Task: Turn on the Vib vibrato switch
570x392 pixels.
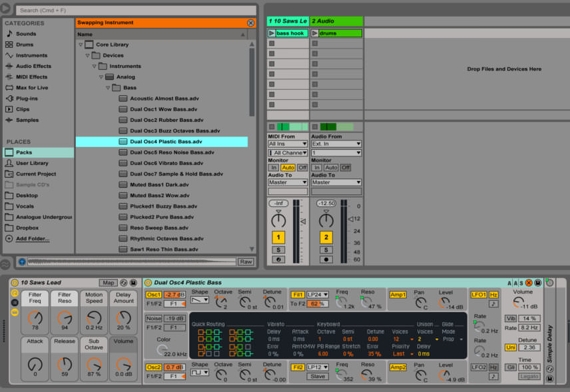Action: click(510, 318)
